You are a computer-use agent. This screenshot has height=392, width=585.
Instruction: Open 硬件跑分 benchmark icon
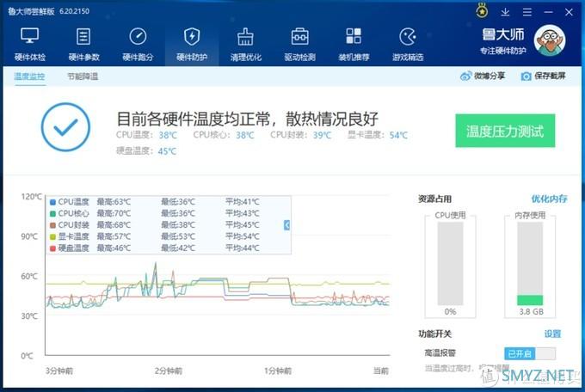[138, 44]
